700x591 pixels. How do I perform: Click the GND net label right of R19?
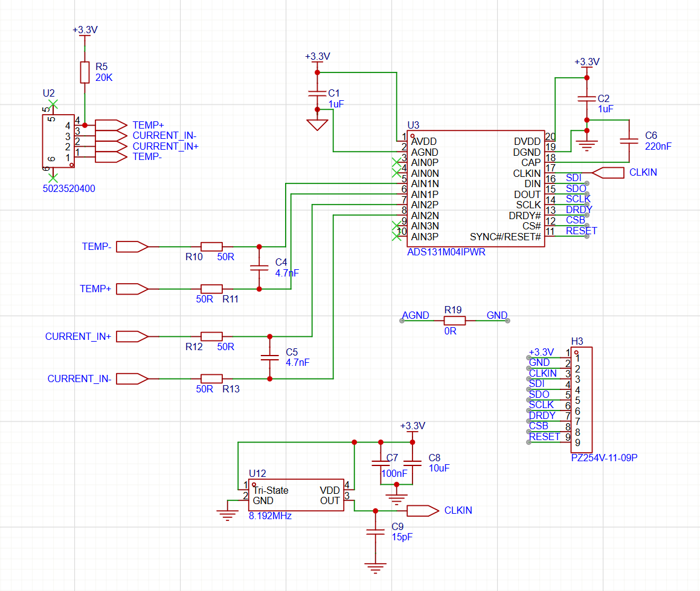(497, 315)
